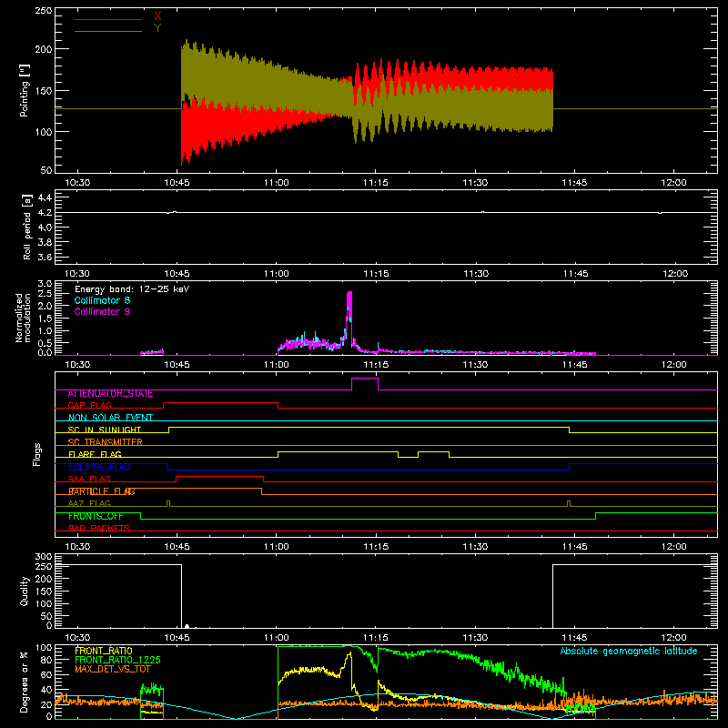Click the 80 tick value on Degrees axis
This screenshot has height=728, width=728.
pyautogui.click(x=47, y=660)
